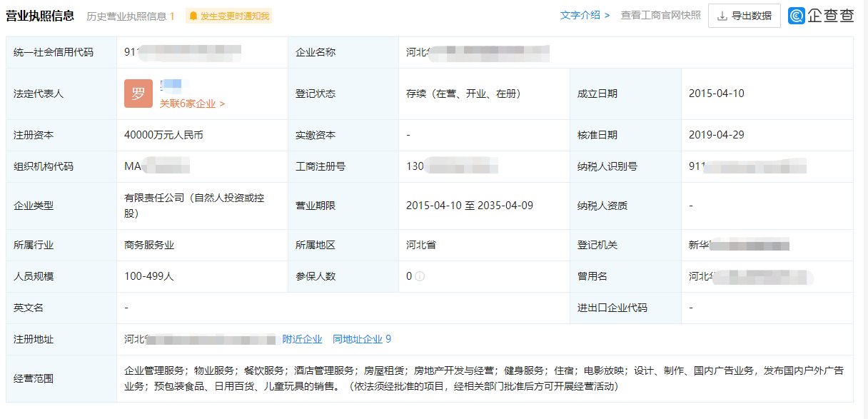Click 导出数据 button
Image resolution: width=868 pixels, height=419 pixels.
745,16
